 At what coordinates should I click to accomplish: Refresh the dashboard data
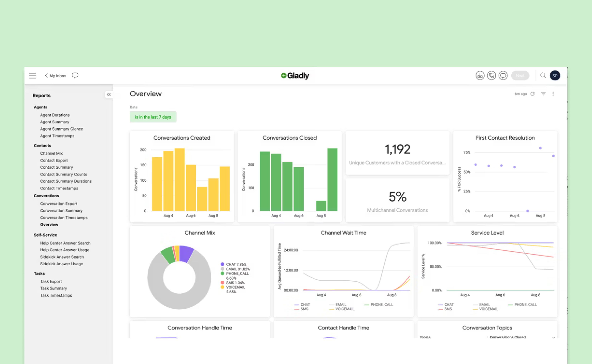click(x=532, y=94)
